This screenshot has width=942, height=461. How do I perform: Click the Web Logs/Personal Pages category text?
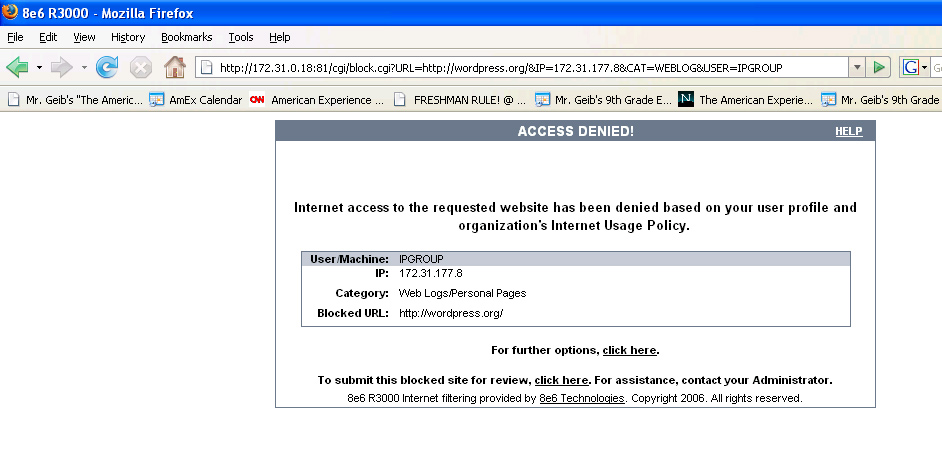click(463, 293)
